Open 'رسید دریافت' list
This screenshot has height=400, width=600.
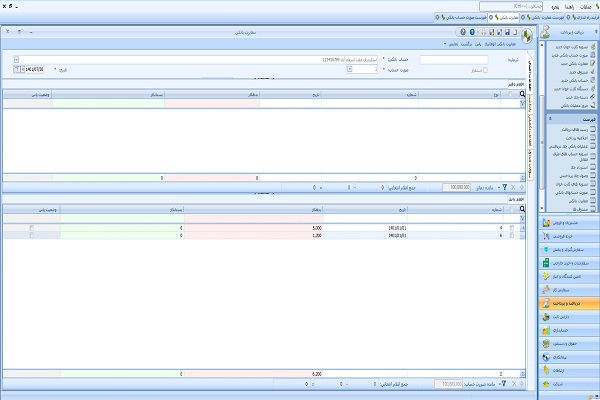[577, 129]
